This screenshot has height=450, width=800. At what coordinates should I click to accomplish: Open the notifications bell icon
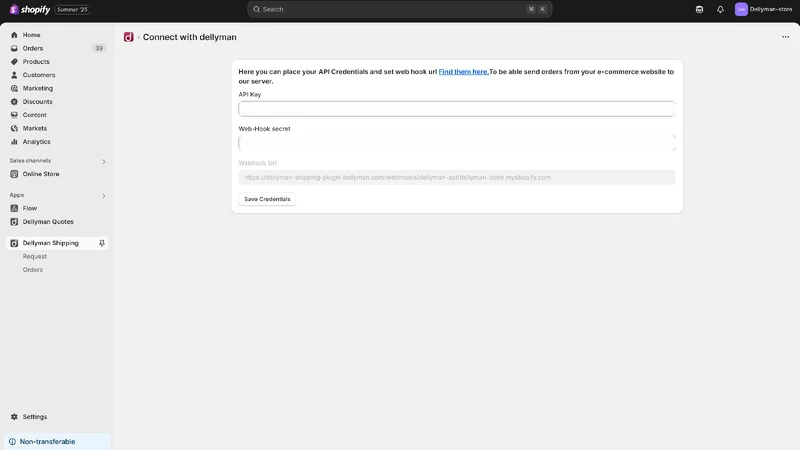pos(720,9)
